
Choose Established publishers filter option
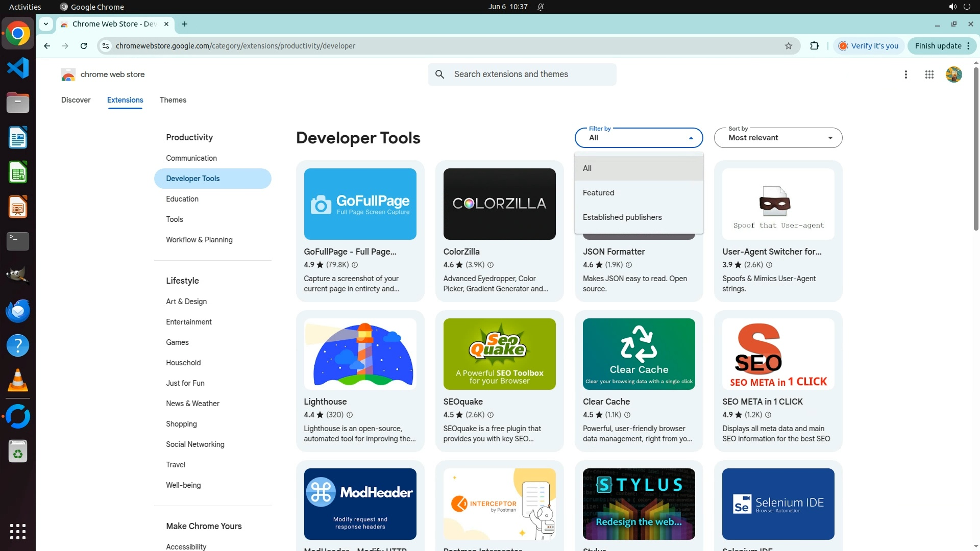[x=622, y=217]
